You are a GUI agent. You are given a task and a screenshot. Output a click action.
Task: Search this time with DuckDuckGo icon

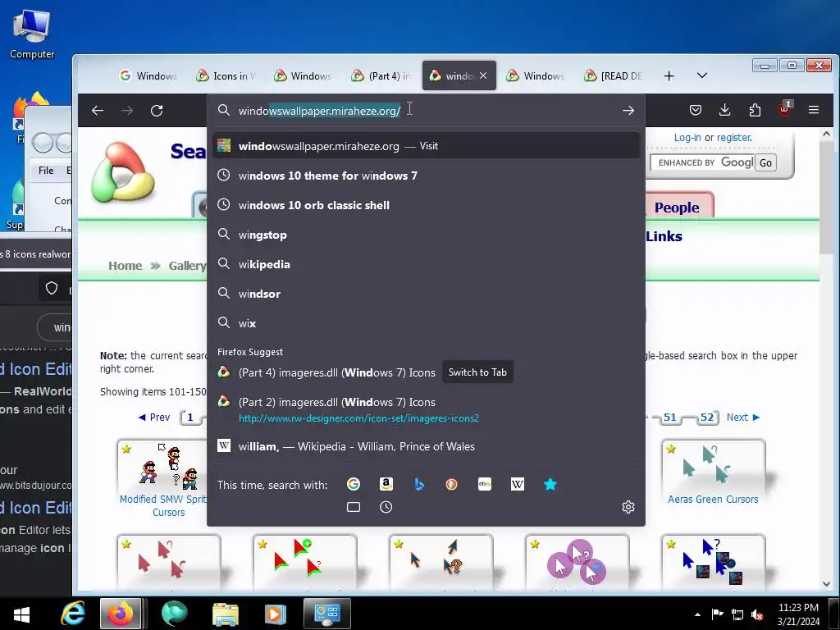click(x=452, y=484)
